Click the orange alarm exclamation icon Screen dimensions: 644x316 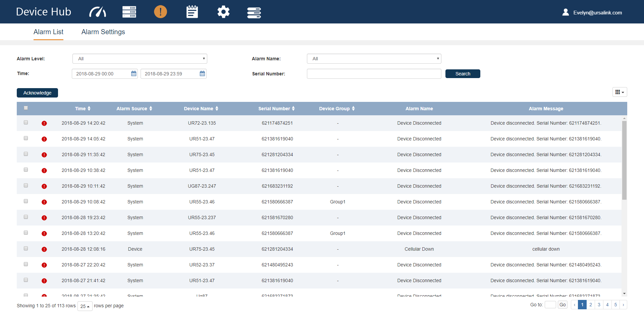tap(160, 12)
